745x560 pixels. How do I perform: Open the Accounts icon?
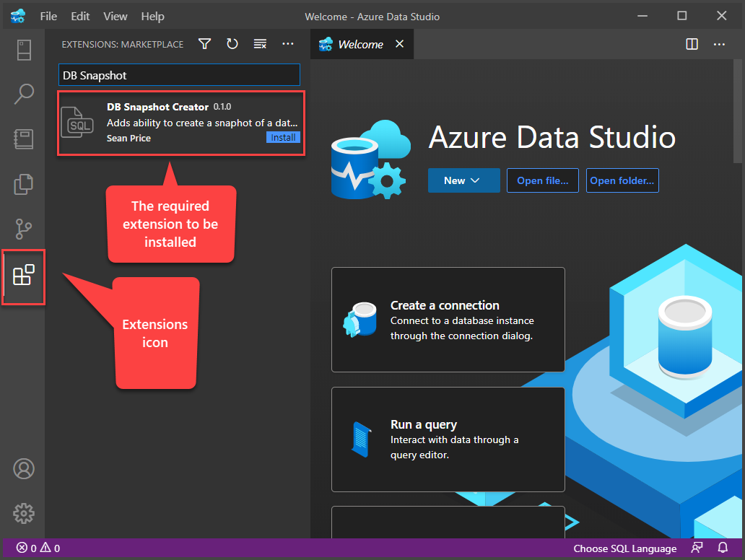pyautogui.click(x=23, y=469)
